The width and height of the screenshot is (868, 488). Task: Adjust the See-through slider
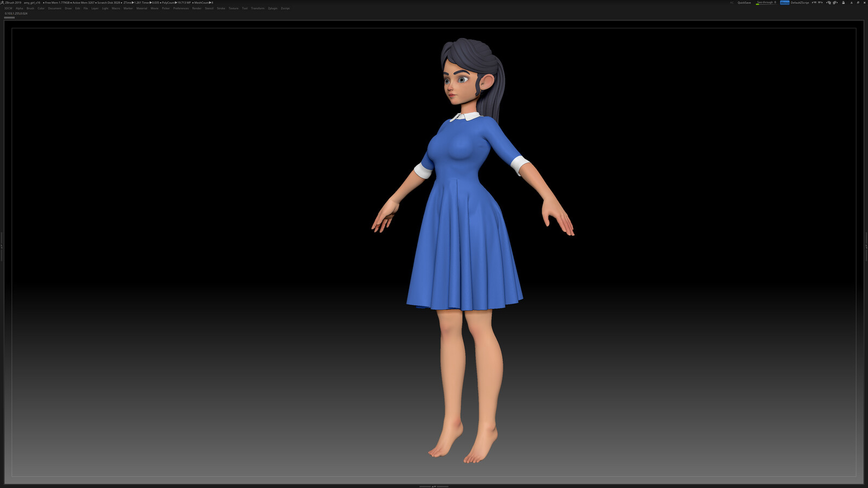pos(766,3)
